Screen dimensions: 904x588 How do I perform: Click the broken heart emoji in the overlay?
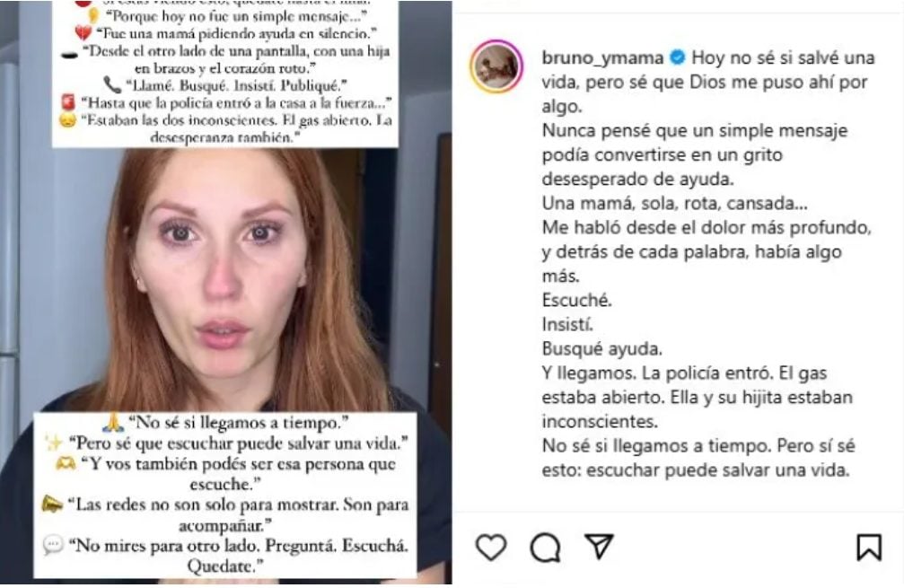tap(83, 33)
